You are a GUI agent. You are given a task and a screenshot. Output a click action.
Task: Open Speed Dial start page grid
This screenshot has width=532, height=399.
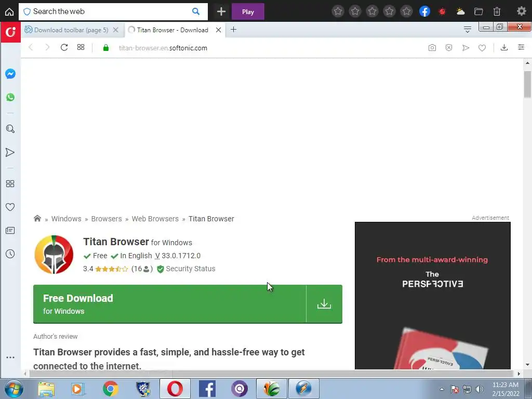coord(81,47)
